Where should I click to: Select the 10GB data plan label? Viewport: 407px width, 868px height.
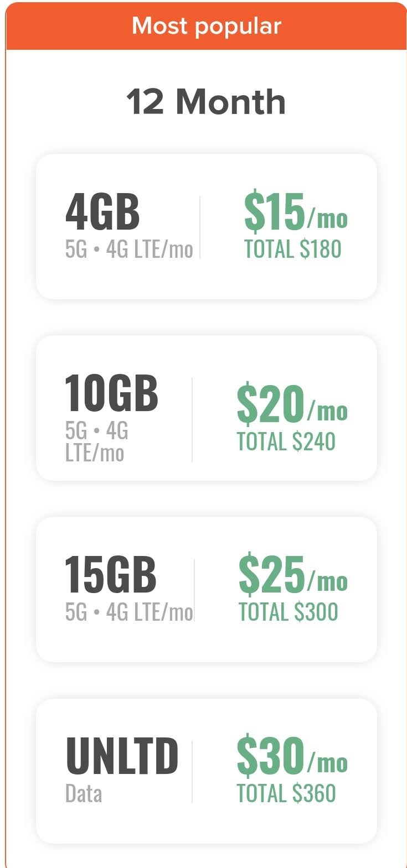(111, 393)
